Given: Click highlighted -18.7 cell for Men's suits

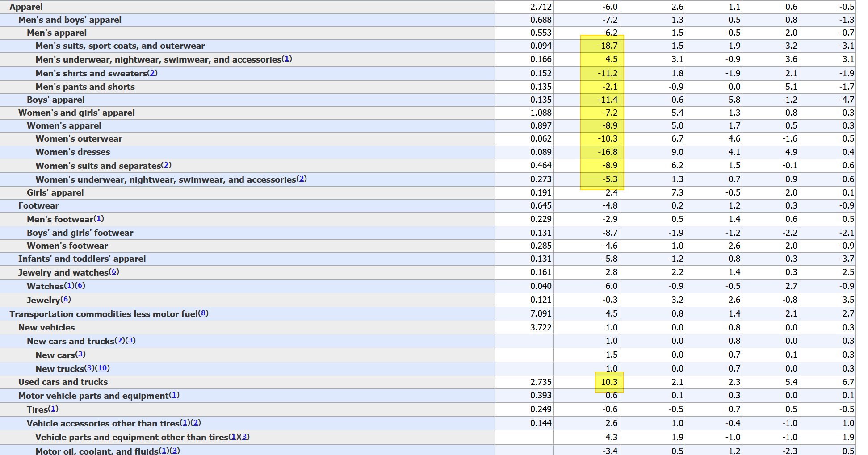Looking at the screenshot, I should point(607,46).
